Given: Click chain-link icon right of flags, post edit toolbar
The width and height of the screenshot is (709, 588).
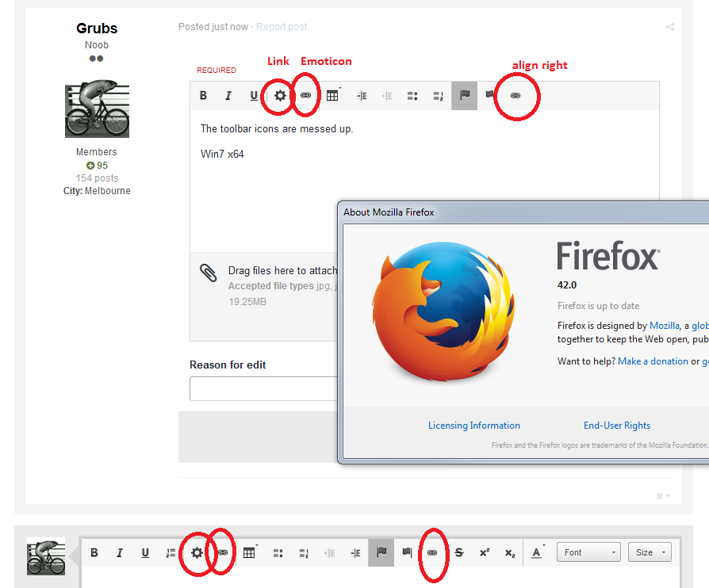Looking at the screenshot, I should click(515, 95).
